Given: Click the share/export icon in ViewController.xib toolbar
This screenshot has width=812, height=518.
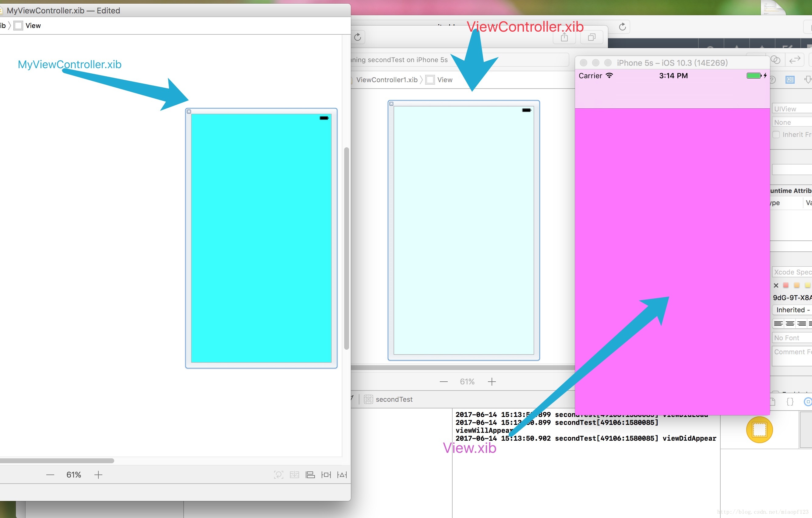Looking at the screenshot, I should (563, 37).
